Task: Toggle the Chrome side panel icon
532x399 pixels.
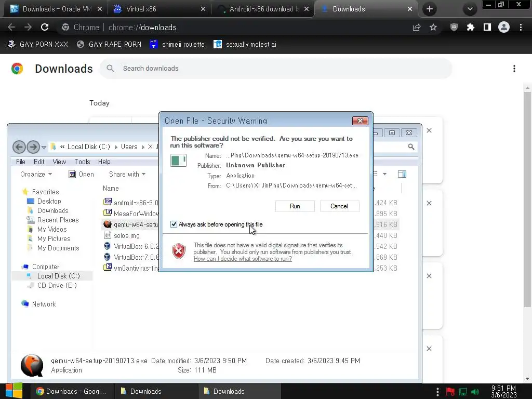Action: [x=487, y=27]
